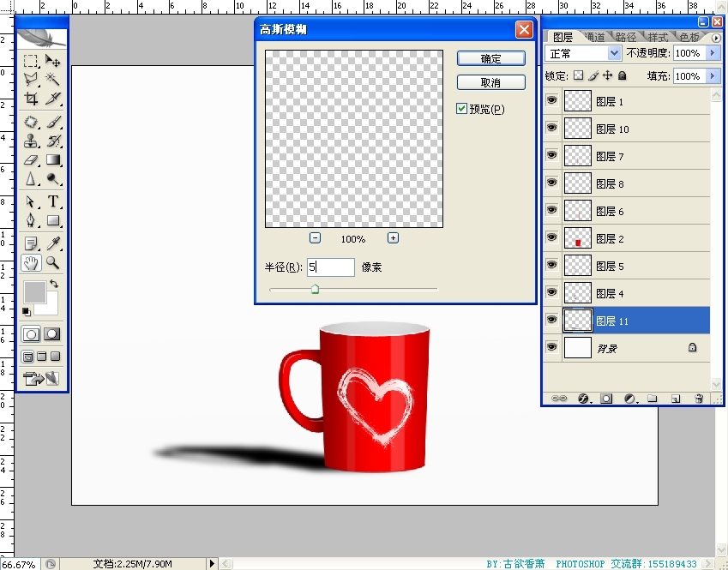The height and width of the screenshot is (570, 728).
Task: Toggle visibility of 背景 layer
Action: point(551,348)
